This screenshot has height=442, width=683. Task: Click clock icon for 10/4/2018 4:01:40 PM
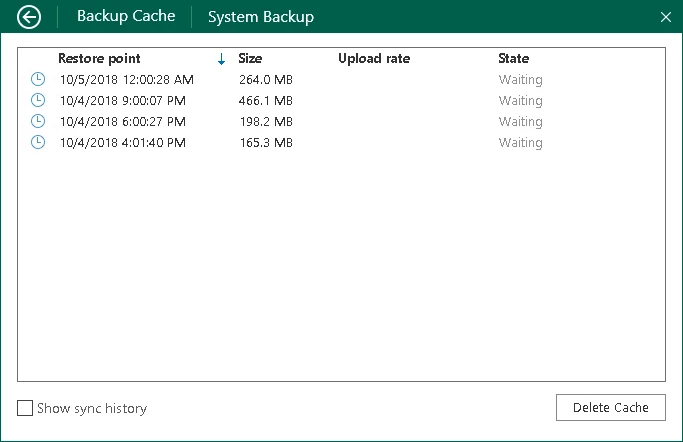point(38,142)
